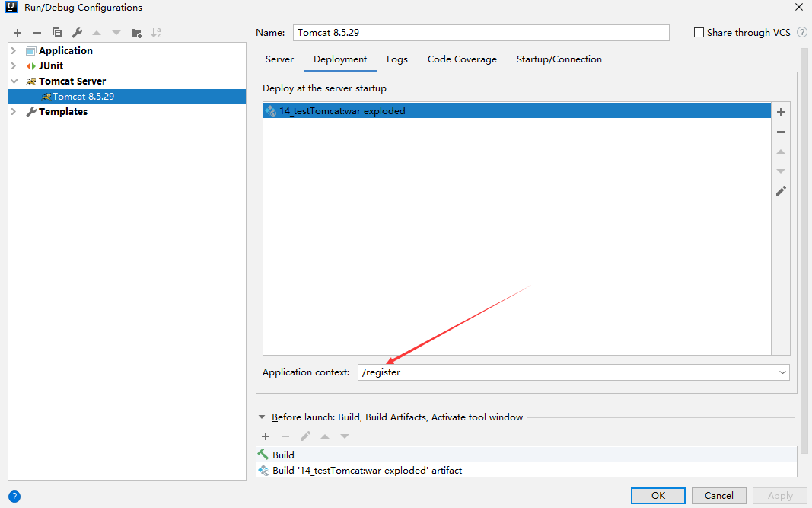
Task: Create new folder icon in left toolbar
Action: (x=137, y=33)
